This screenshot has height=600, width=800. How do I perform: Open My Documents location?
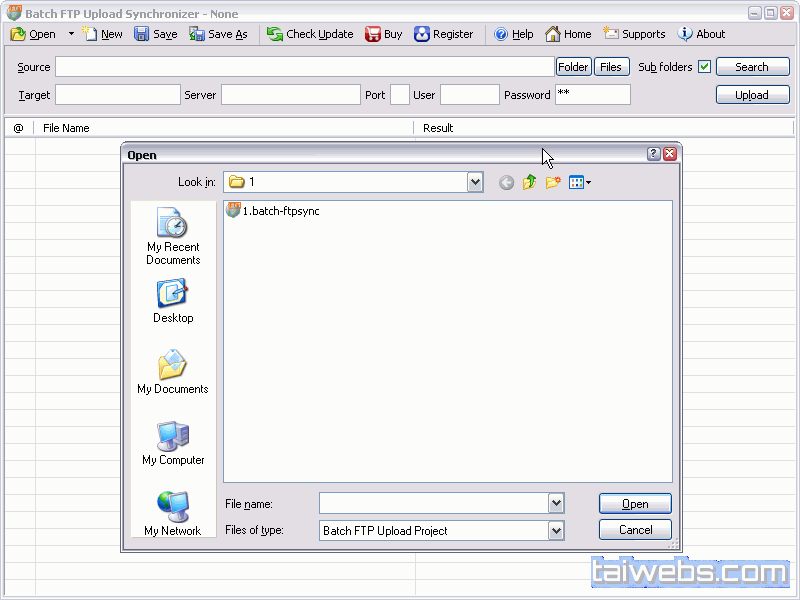173,372
